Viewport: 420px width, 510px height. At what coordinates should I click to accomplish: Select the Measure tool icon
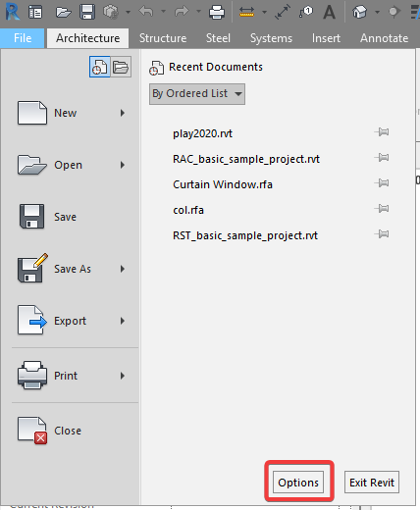point(246,13)
